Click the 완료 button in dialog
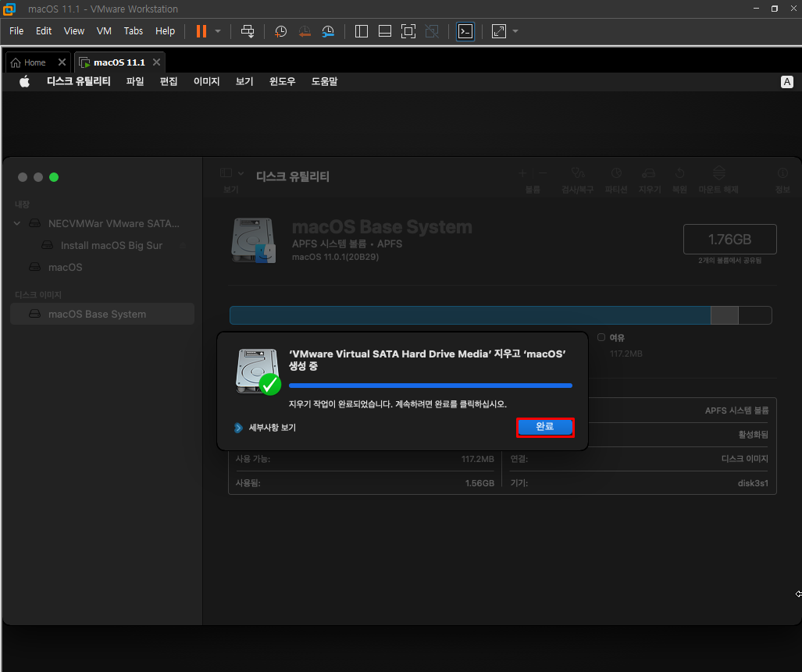 (545, 427)
